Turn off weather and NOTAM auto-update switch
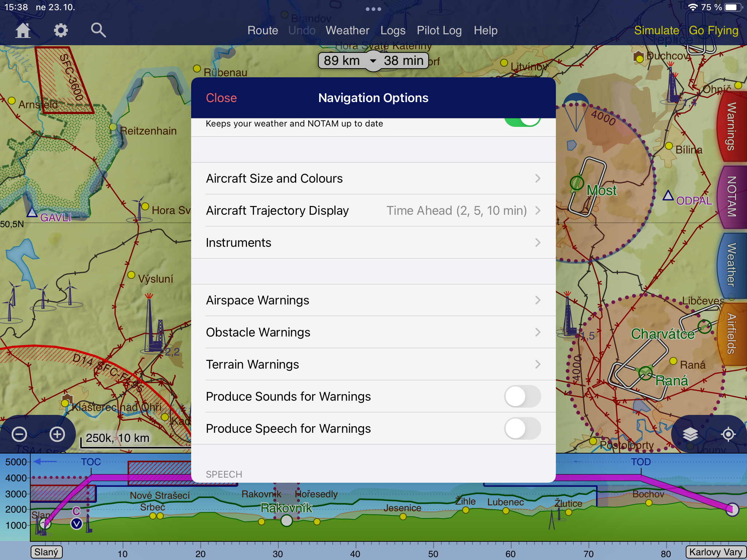This screenshot has height=560, width=747. pos(522,122)
